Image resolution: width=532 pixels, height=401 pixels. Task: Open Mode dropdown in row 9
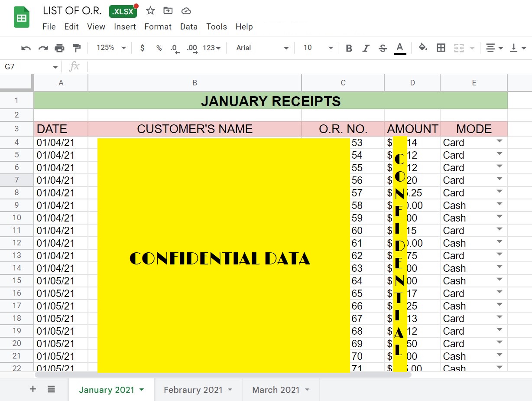pos(500,204)
